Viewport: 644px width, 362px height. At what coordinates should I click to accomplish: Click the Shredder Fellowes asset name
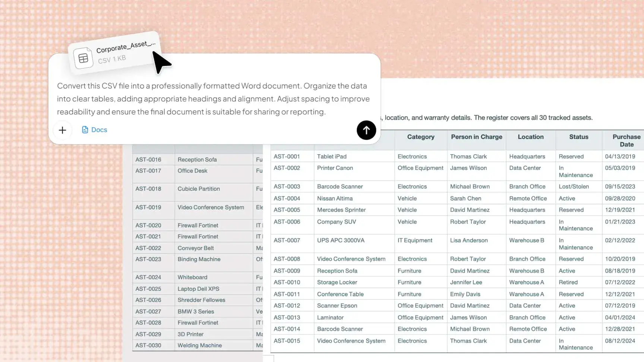coord(201,300)
